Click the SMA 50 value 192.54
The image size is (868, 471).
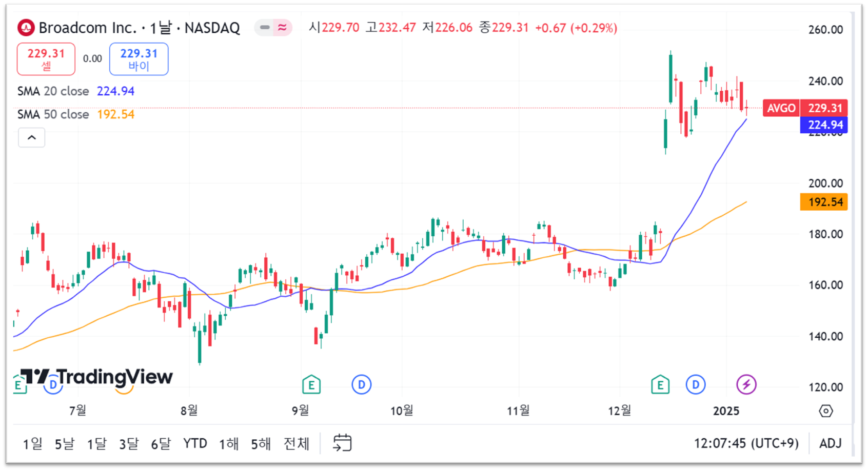click(116, 114)
